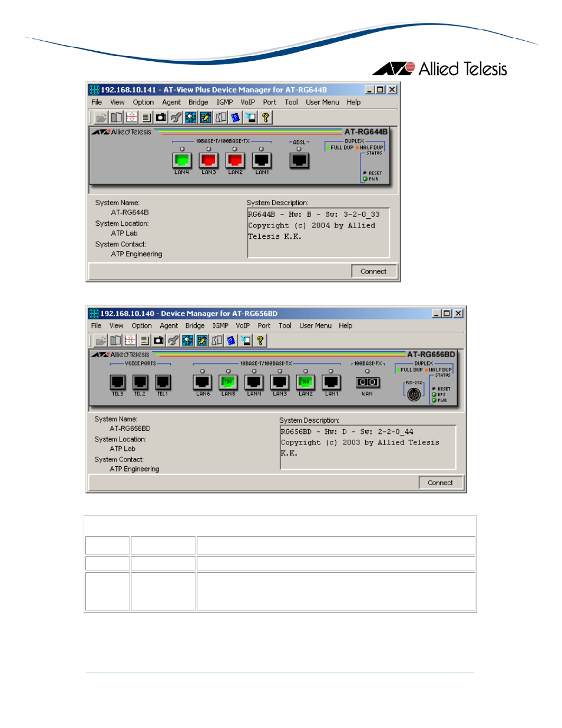Click the monitor-with-arrow icon in the AT-RG644B toolbar
Image resolution: width=562 pixels, height=728 pixels.
[251, 117]
